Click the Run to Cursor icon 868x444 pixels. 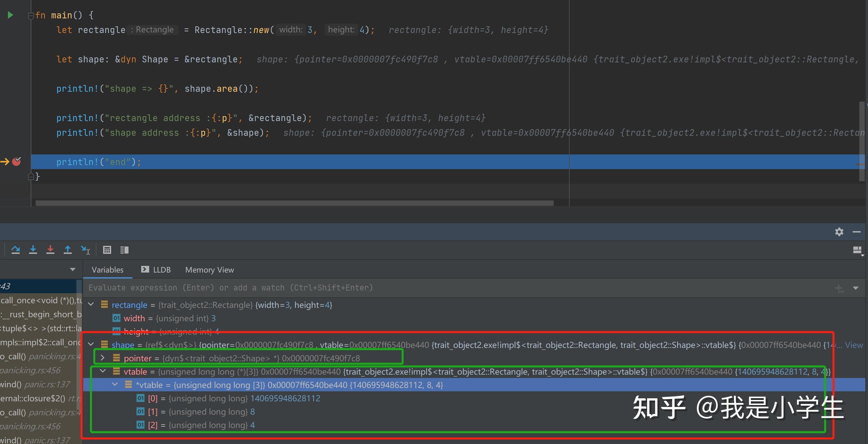85,250
